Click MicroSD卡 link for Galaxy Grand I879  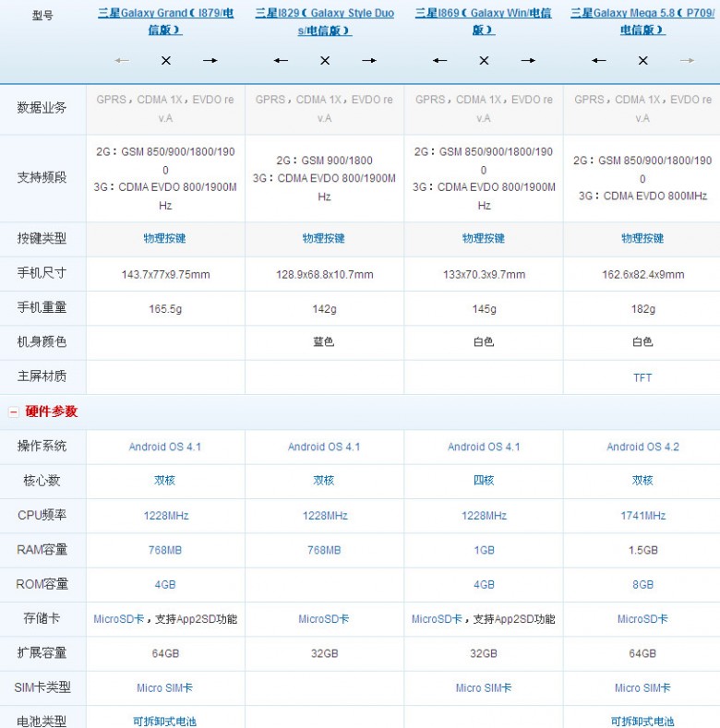coord(119,619)
